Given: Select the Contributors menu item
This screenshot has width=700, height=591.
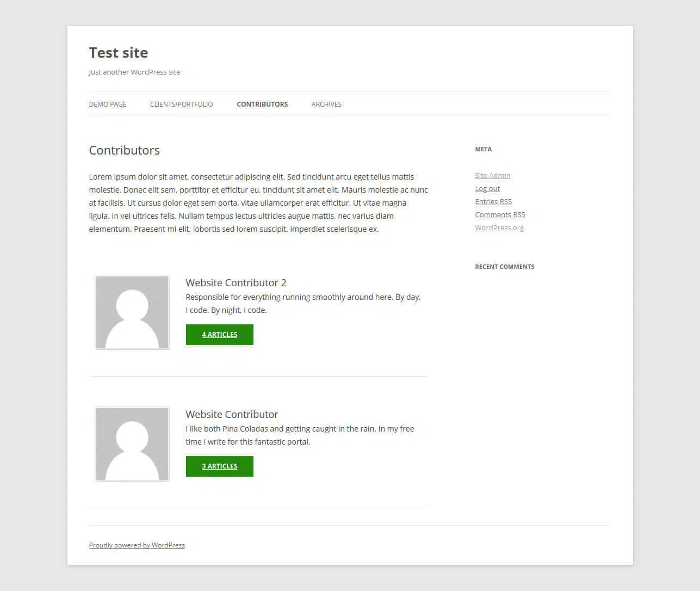Looking at the screenshot, I should tap(262, 104).
